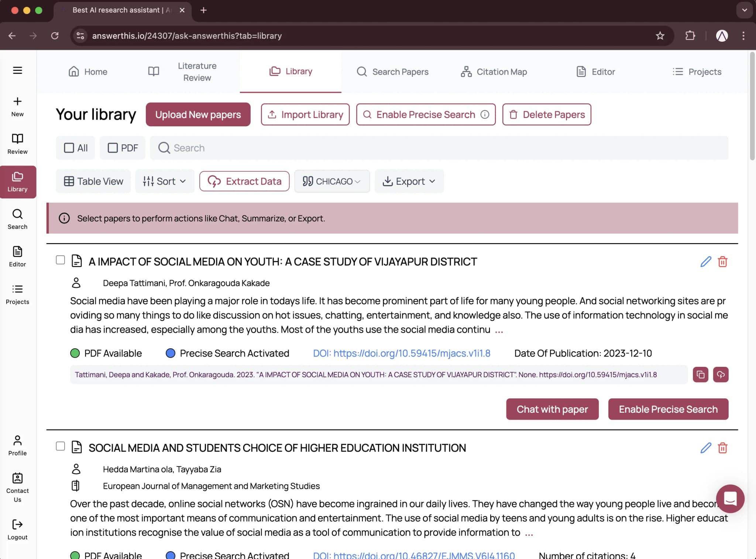Click Contact Us in the sidebar
The height and width of the screenshot is (559, 756).
[17, 488]
